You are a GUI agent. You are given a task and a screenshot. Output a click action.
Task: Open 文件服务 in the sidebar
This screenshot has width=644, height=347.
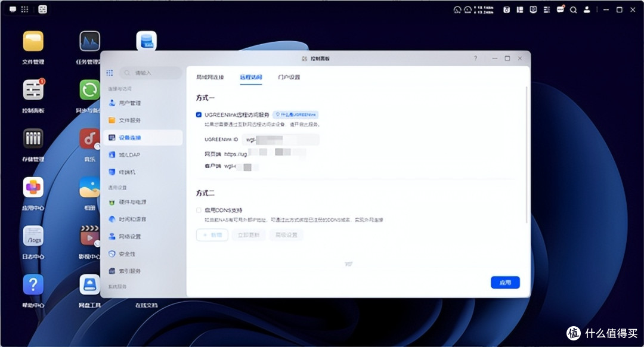pyautogui.click(x=143, y=120)
